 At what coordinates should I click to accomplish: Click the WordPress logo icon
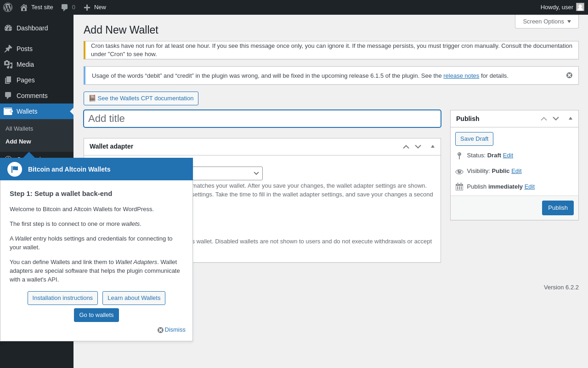pos(8,7)
